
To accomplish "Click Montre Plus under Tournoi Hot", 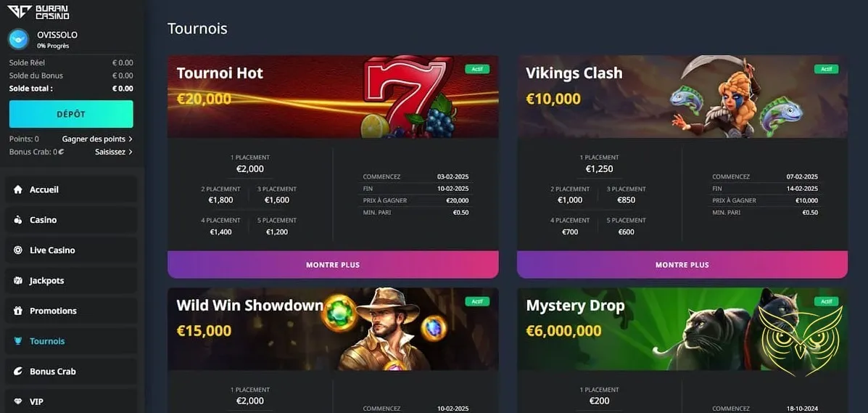I will (333, 264).
